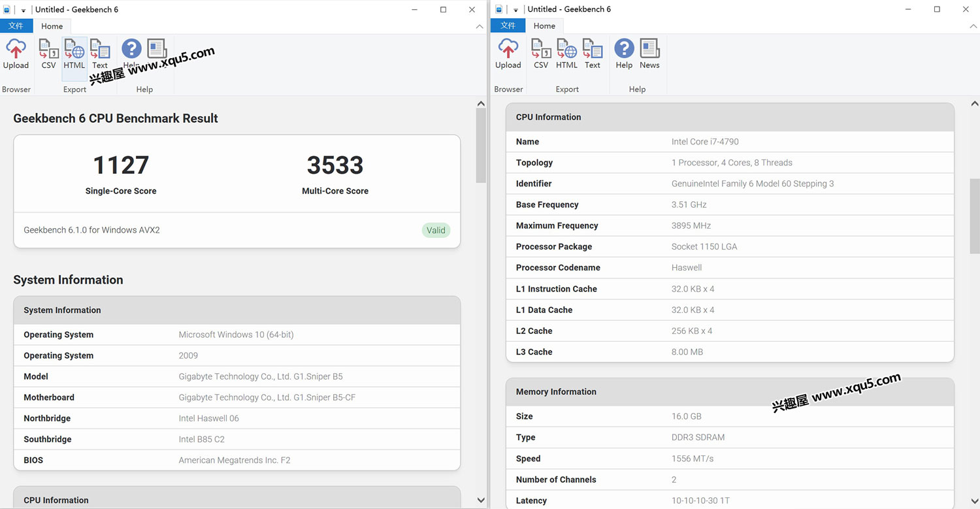Click memory speed '1556 MT/s' value
This screenshot has height=509, width=980.
(x=693, y=459)
